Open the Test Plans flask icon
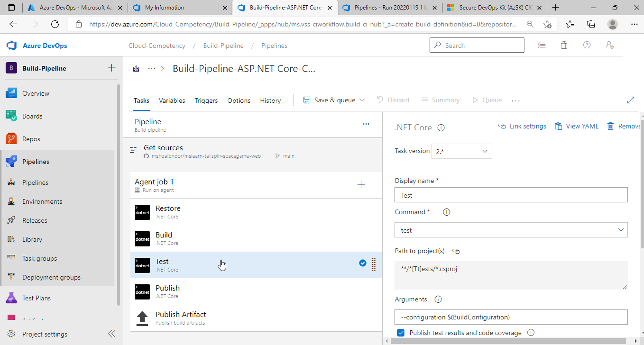 [11, 298]
